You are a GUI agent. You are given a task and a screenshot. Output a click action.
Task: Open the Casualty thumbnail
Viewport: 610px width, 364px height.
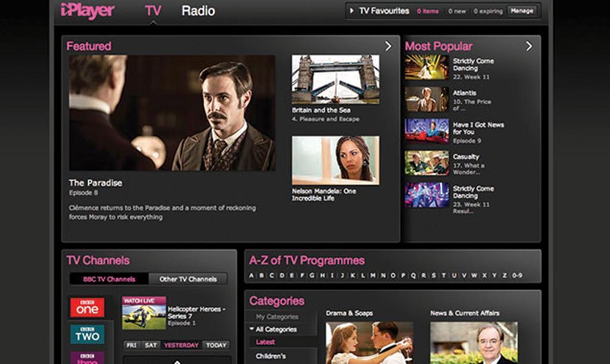(427, 163)
